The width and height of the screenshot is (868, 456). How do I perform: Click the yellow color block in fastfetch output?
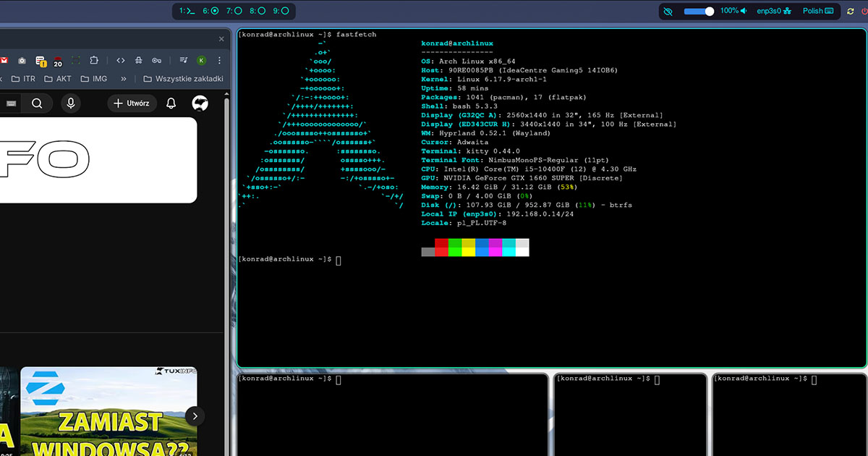point(469,248)
